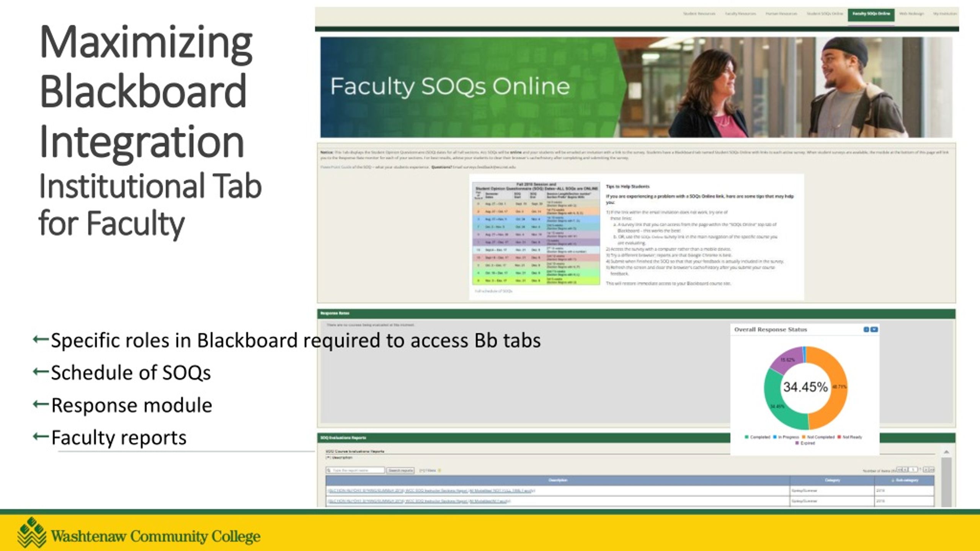Click the info icon on Overall Response Status

(866, 329)
